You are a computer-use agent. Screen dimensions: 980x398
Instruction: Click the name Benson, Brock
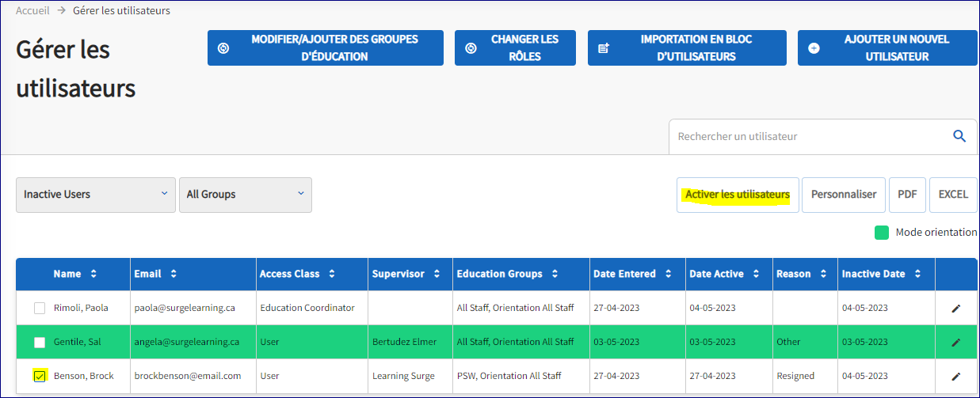point(84,376)
